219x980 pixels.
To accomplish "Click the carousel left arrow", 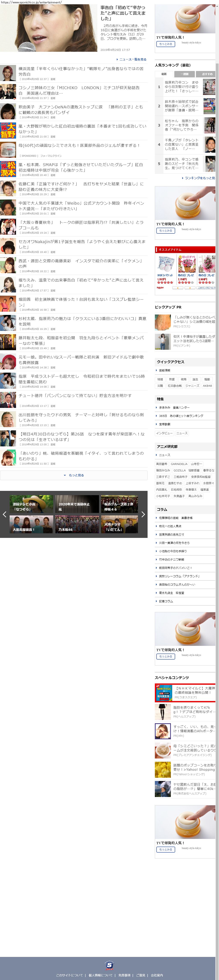I will (x=4, y=514).
